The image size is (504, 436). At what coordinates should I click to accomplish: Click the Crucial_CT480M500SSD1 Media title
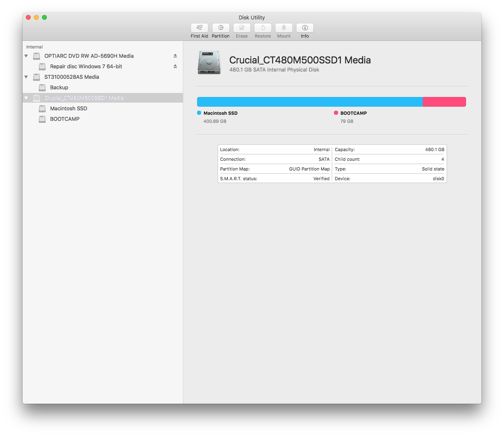300,60
